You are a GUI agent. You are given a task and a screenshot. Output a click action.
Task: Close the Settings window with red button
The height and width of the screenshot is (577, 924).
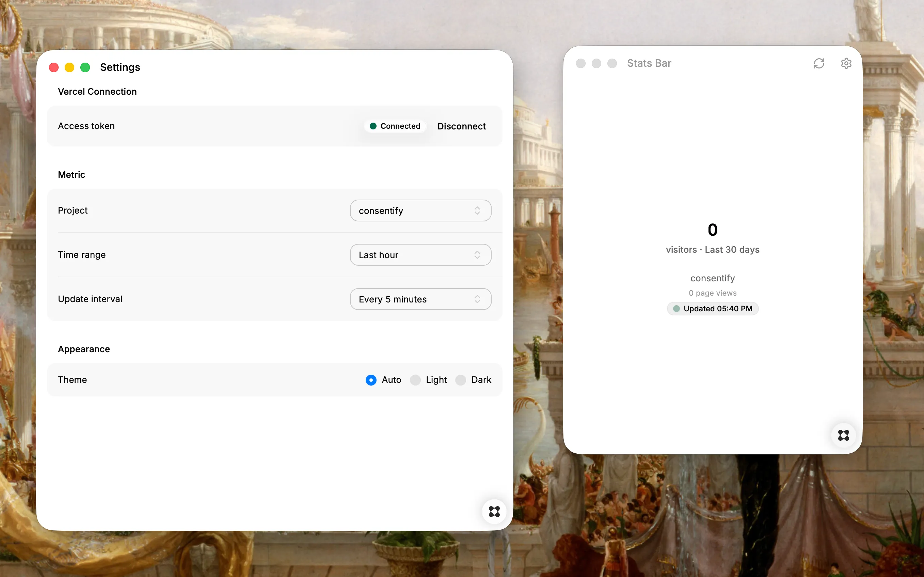coord(54,67)
